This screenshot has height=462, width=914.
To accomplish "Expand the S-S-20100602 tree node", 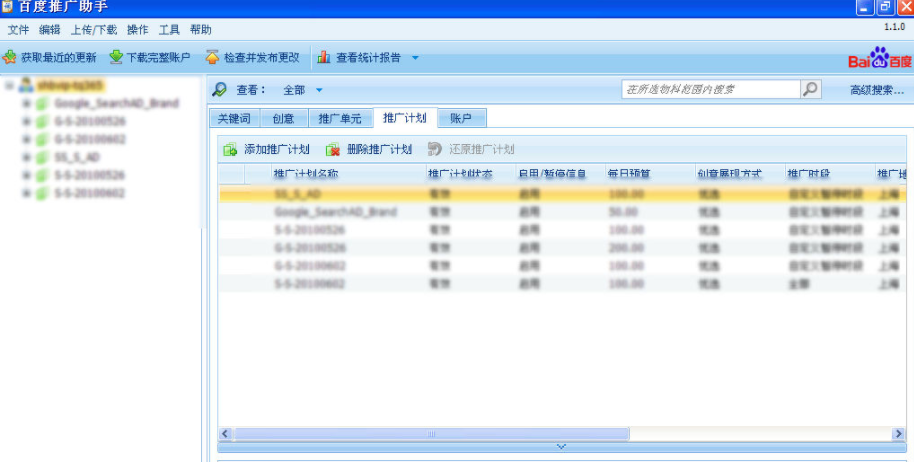I will [x=26, y=193].
